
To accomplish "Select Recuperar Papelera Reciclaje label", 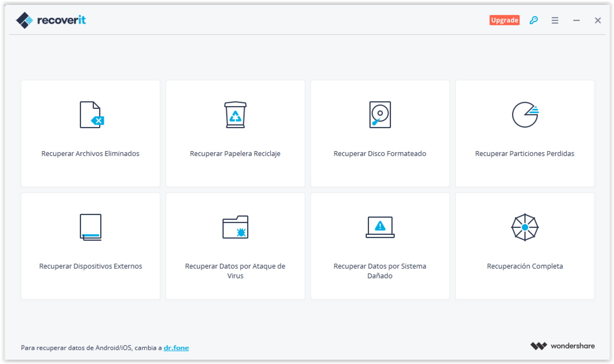I will (x=235, y=154).
